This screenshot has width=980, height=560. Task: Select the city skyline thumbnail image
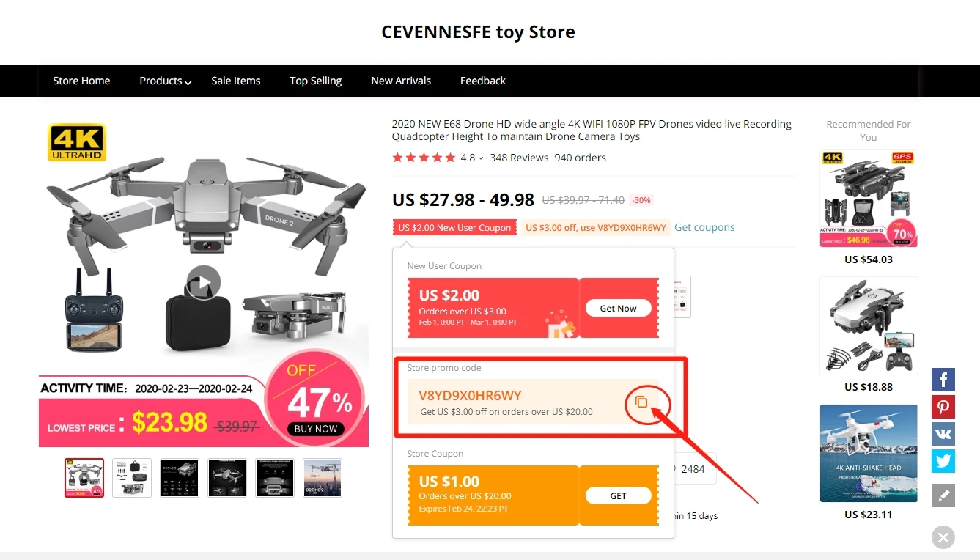click(323, 478)
